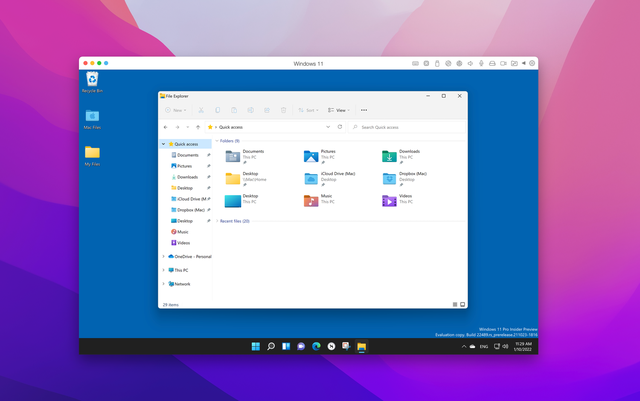Click the Search Quick access field
Image resolution: width=640 pixels, height=401 pixels.
pos(407,127)
